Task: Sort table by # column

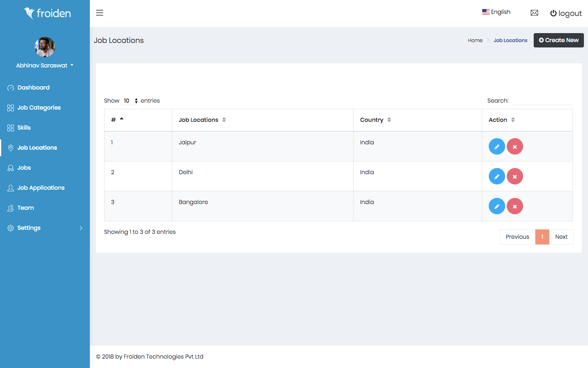Action: (x=138, y=120)
